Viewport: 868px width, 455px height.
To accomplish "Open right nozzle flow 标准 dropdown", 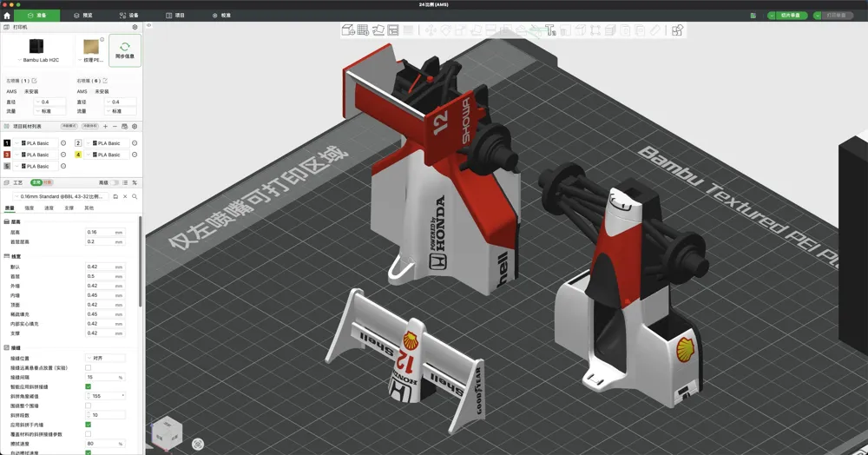I will (120, 111).
